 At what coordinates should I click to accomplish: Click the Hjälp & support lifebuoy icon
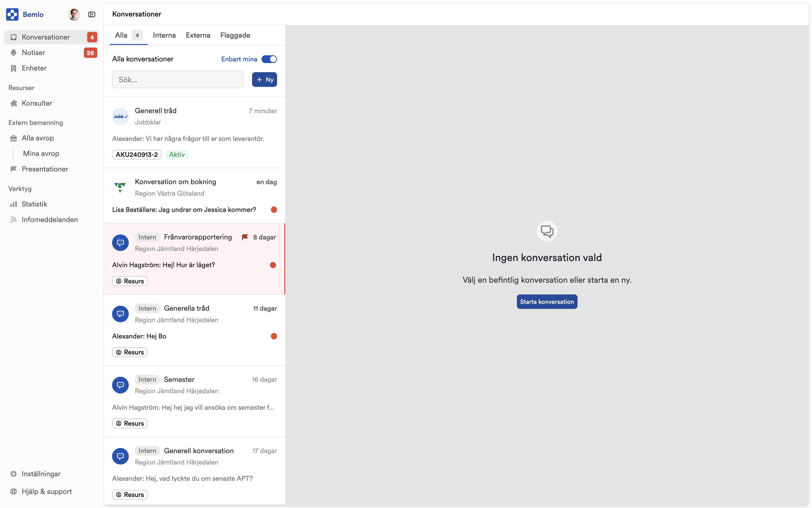tap(13, 491)
